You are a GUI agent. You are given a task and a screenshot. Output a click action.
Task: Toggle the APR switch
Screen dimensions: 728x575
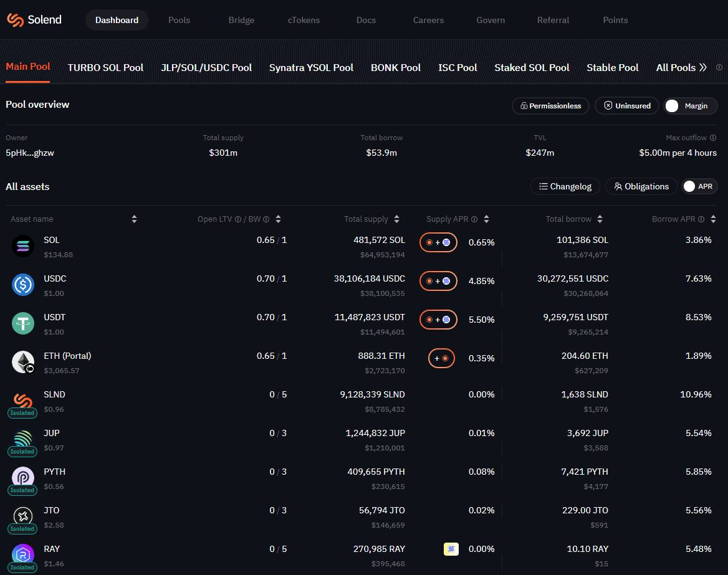coord(700,186)
